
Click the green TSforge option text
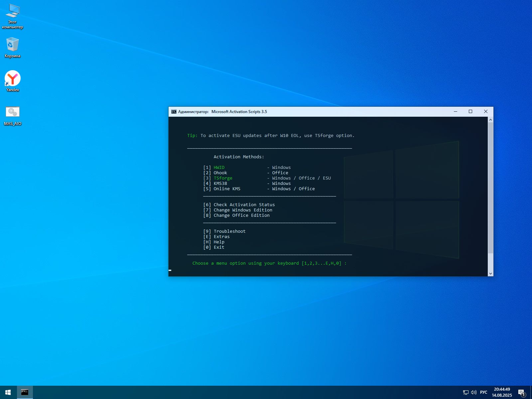(223, 178)
